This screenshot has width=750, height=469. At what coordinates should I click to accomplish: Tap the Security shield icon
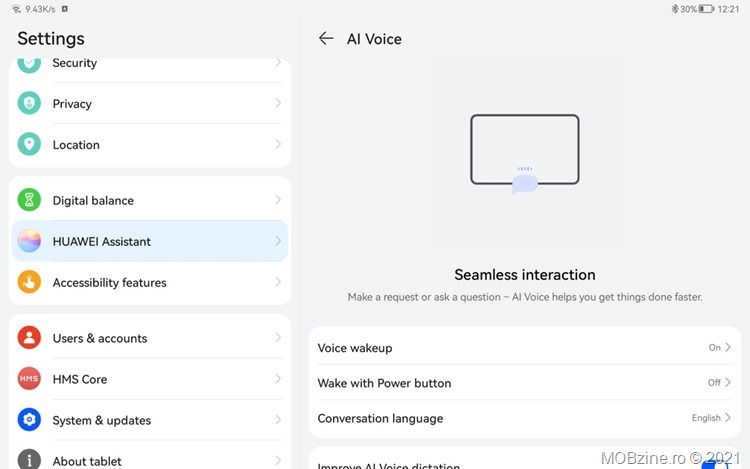pyautogui.click(x=29, y=64)
